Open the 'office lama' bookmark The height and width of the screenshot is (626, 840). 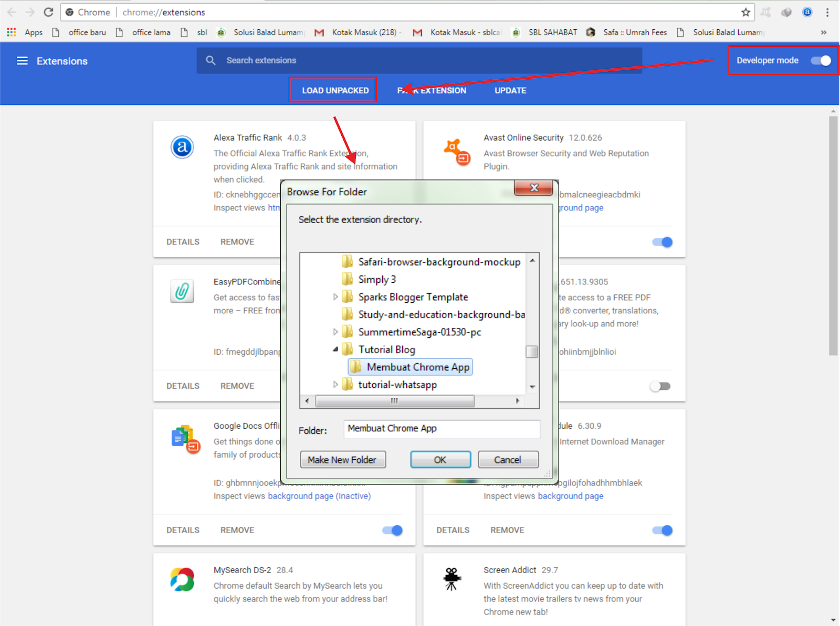[143, 33]
